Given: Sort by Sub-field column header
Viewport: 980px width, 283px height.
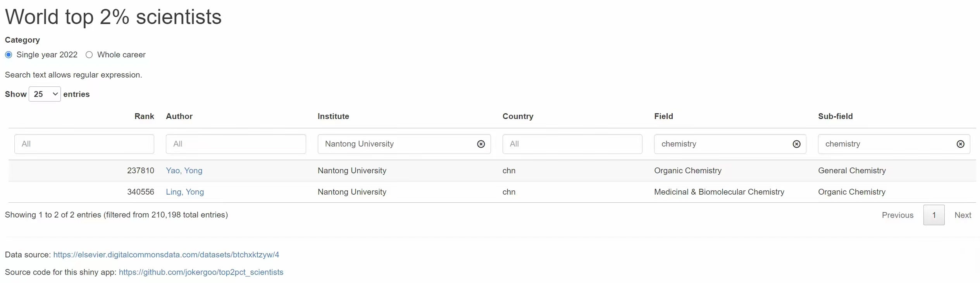Looking at the screenshot, I should click(x=835, y=116).
